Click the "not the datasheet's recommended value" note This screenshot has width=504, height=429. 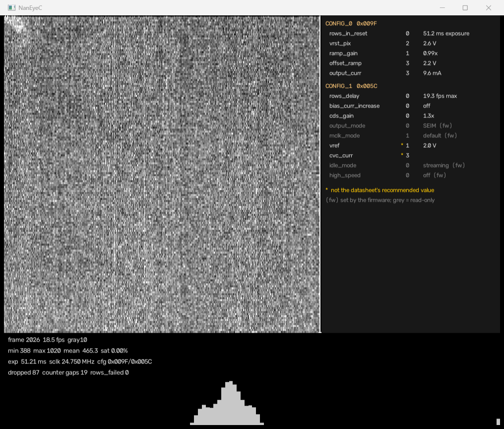(382, 190)
